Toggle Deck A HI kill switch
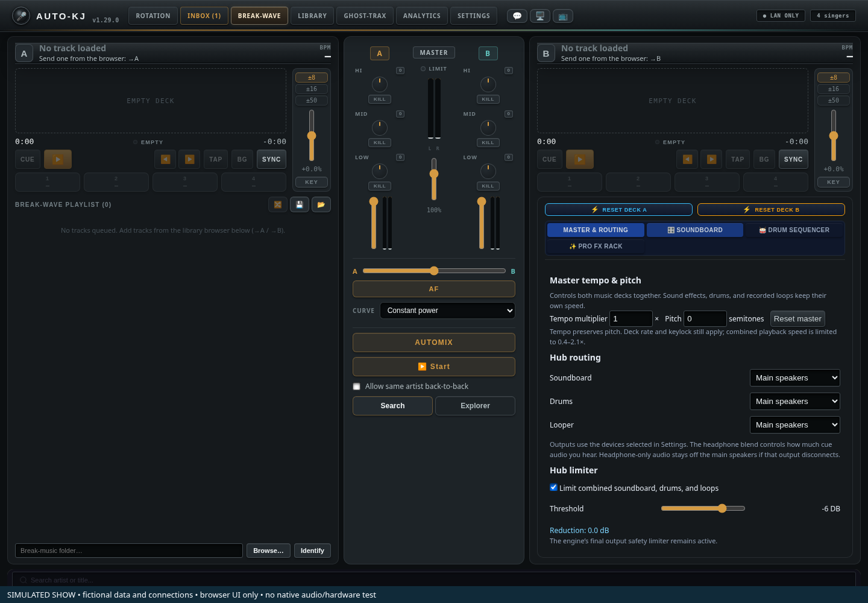This screenshot has height=603, width=868. tap(380, 99)
